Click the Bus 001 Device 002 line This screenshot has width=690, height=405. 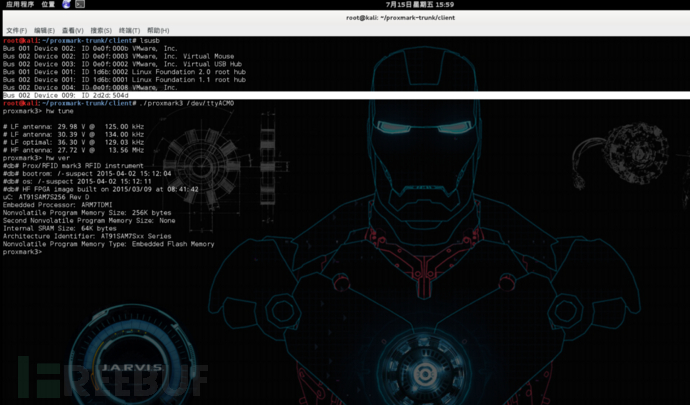point(90,48)
